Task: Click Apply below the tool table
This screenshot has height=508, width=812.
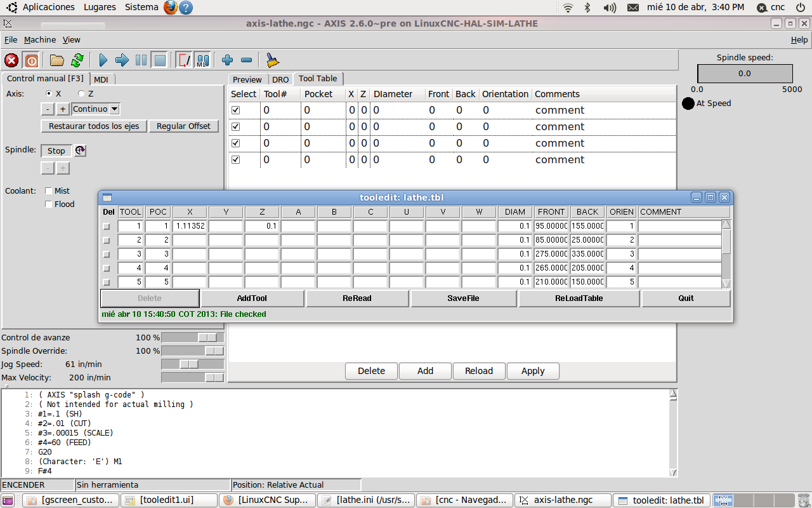Action: click(533, 371)
